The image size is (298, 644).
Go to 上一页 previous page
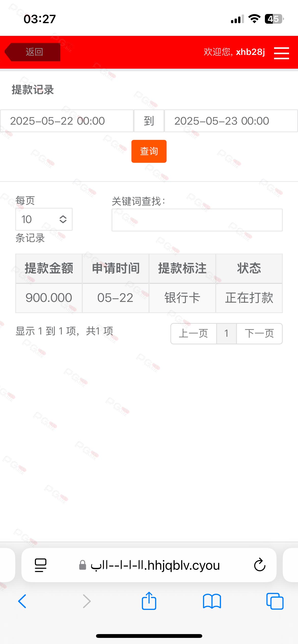(x=194, y=333)
